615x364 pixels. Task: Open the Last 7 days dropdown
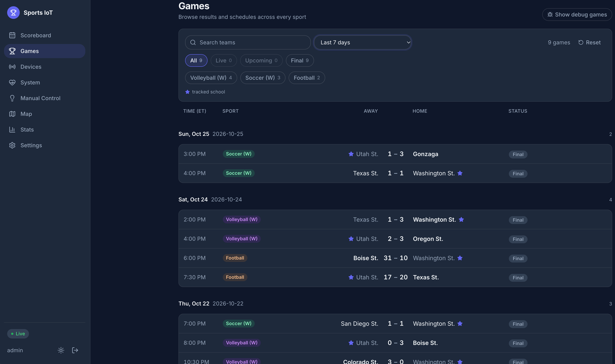click(363, 42)
